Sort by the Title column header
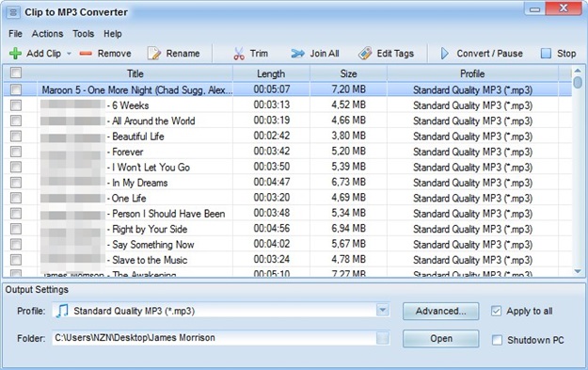 [135, 73]
